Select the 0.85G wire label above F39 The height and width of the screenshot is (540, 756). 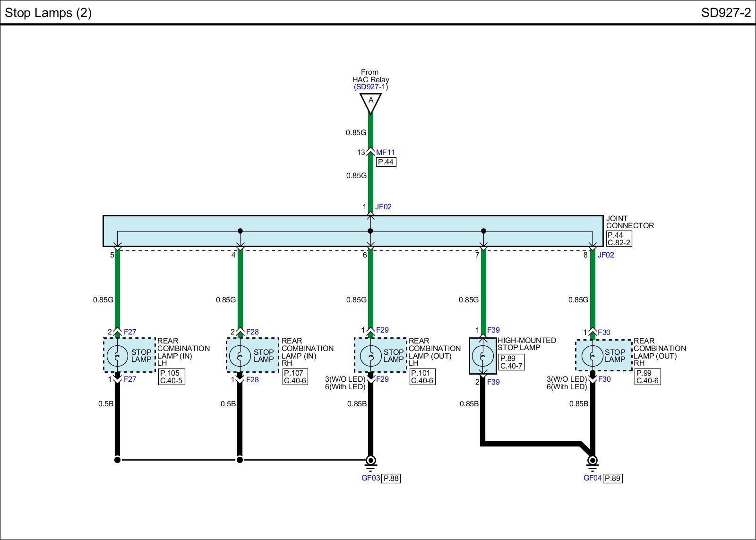pyautogui.click(x=469, y=300)
